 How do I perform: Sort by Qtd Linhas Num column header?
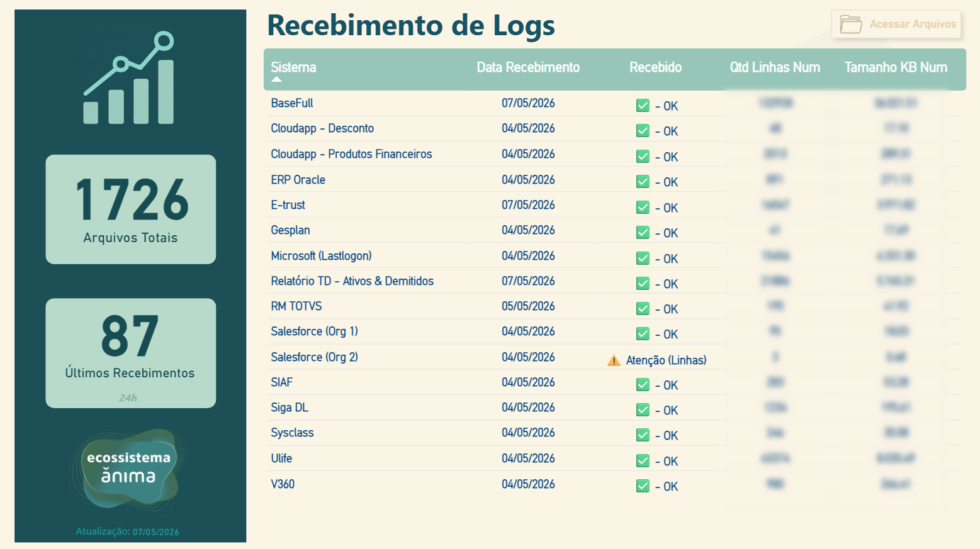pyautogui.click(x=775, y=67)
